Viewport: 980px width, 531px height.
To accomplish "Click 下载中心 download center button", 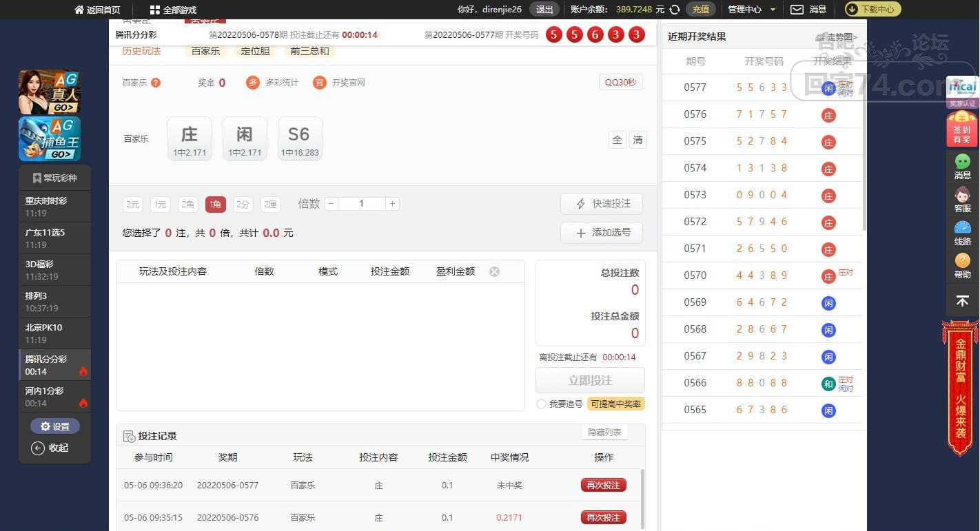I will click(x=872, y=10).
